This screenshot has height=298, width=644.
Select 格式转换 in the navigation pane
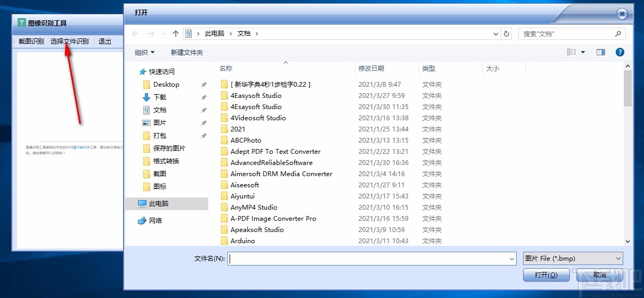[x=166, y=161]
